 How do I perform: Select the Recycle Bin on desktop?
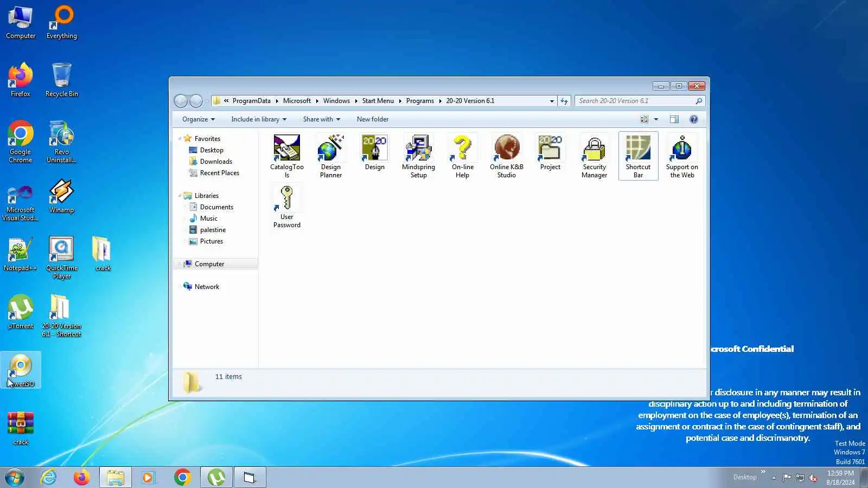62,80
